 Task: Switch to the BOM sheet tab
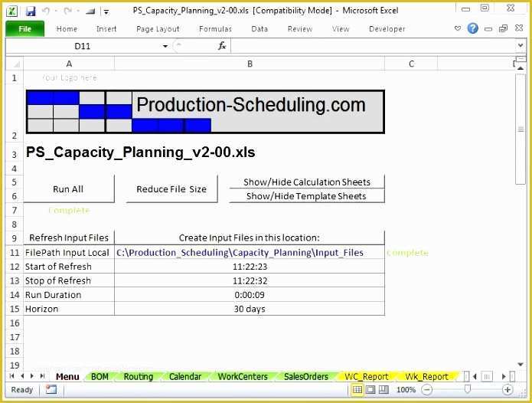click(x=100, y=376)
